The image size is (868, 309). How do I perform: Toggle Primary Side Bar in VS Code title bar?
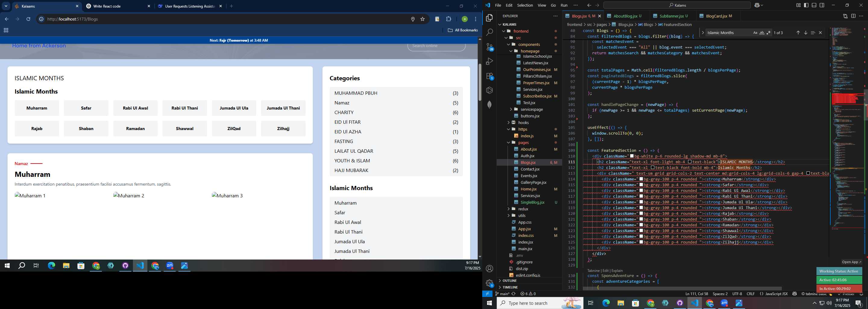pos(806,5)
